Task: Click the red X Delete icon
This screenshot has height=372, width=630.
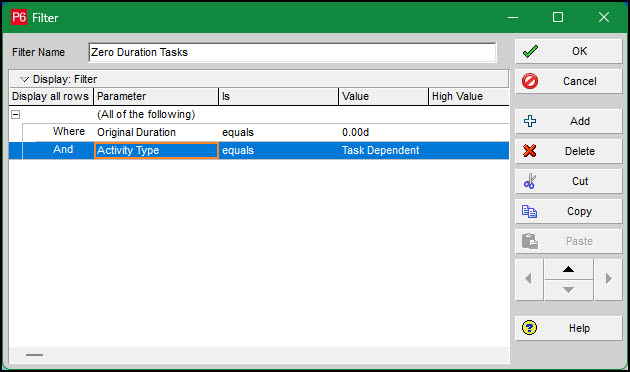Action: click(x=530, y=151)
